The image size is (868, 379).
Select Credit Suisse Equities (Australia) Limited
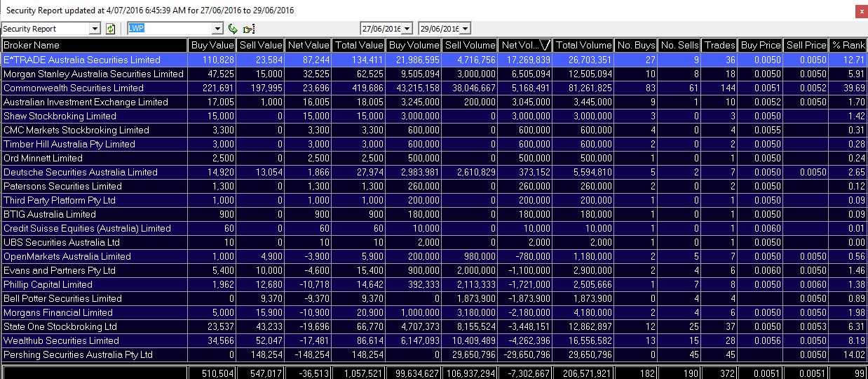click(87, 228)
